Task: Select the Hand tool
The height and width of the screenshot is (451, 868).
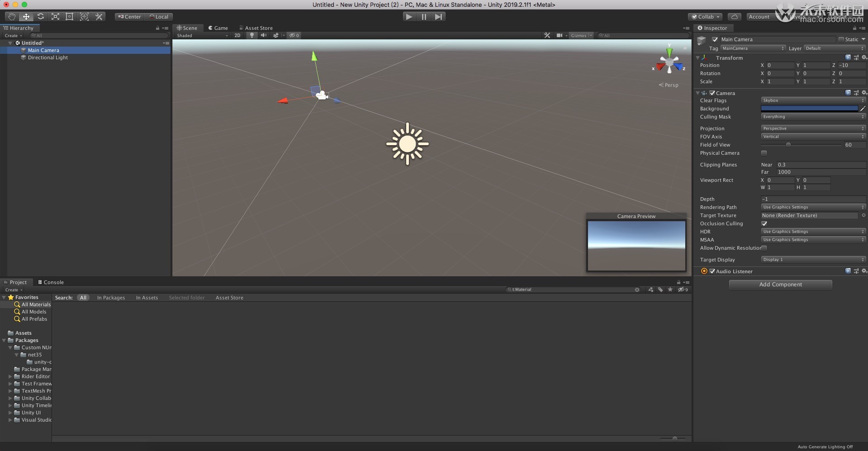Action: point(12,16)
